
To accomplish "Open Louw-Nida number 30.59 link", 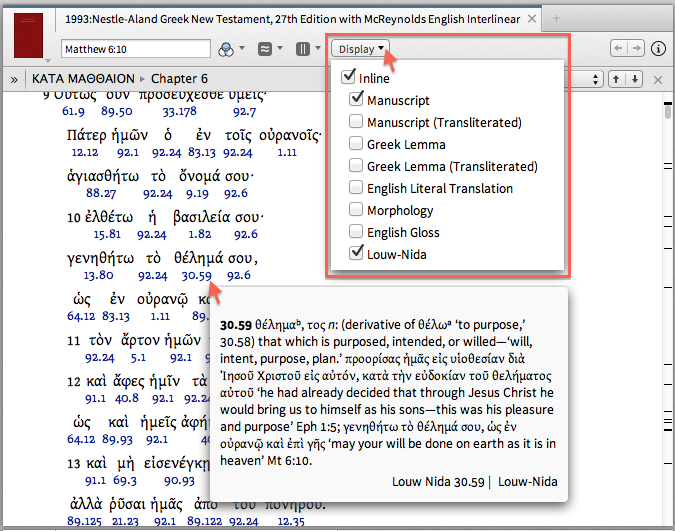I will pos(196,276).
